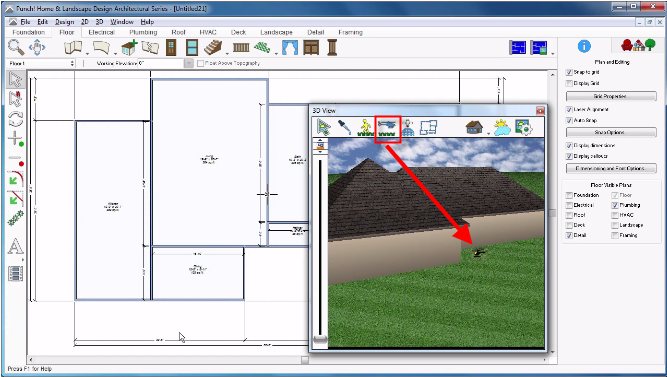
Task: Click the 3D View vertical elevation slider handle
Action: [320, 339]
